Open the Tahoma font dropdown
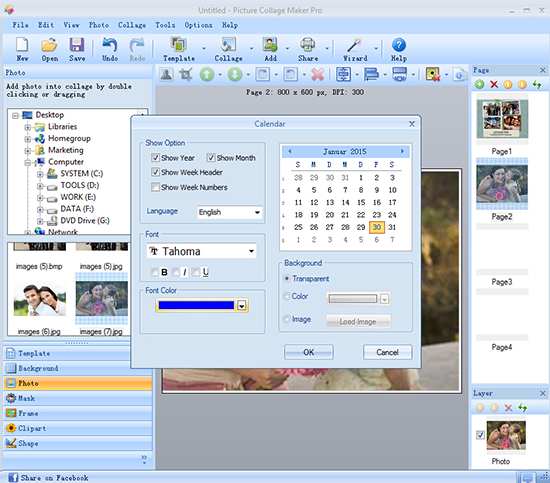The height and width of the screenshot is (483, 550). (251, 251)
